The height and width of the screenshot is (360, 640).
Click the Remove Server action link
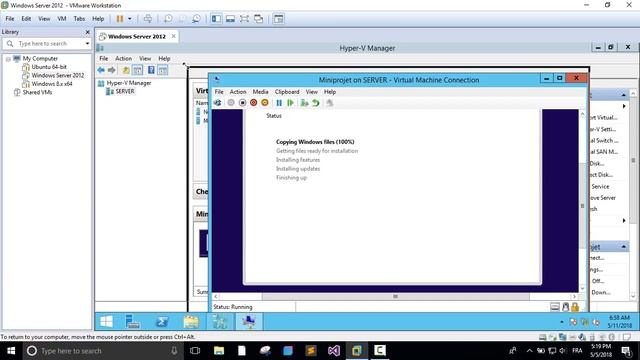click(602, 198)
